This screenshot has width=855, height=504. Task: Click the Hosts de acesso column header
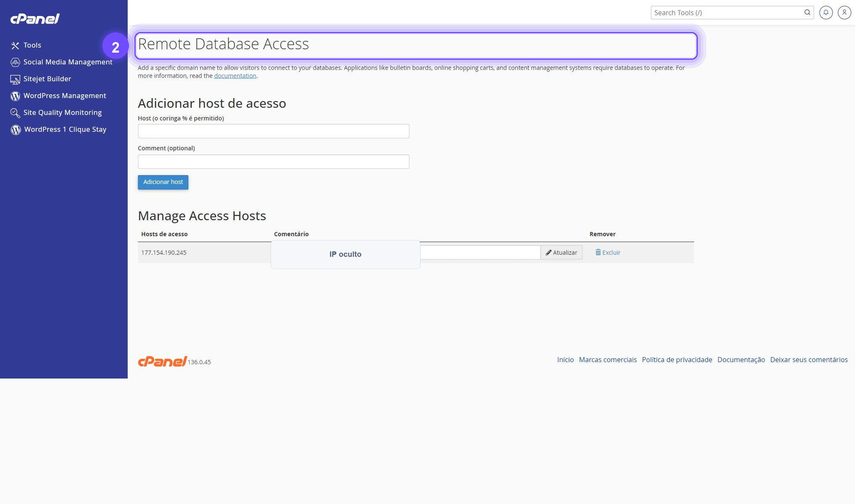click(164, 234)
